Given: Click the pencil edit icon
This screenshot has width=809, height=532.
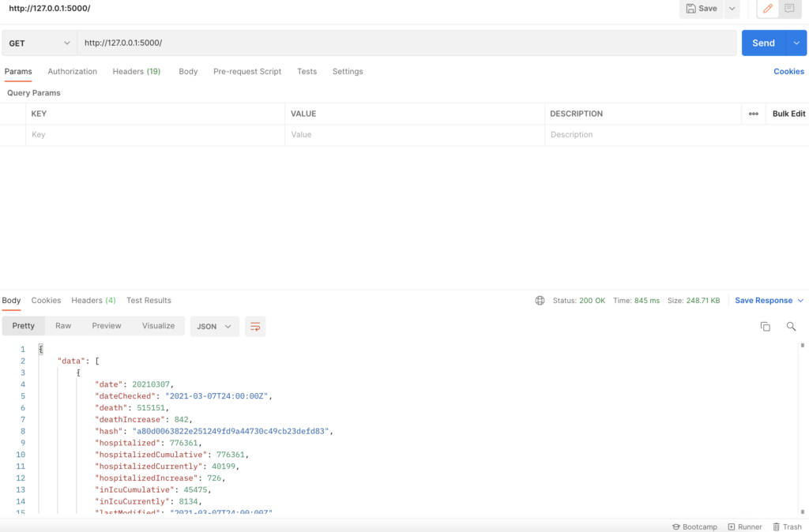Looking at the screenshot, I should coord(768,9).
